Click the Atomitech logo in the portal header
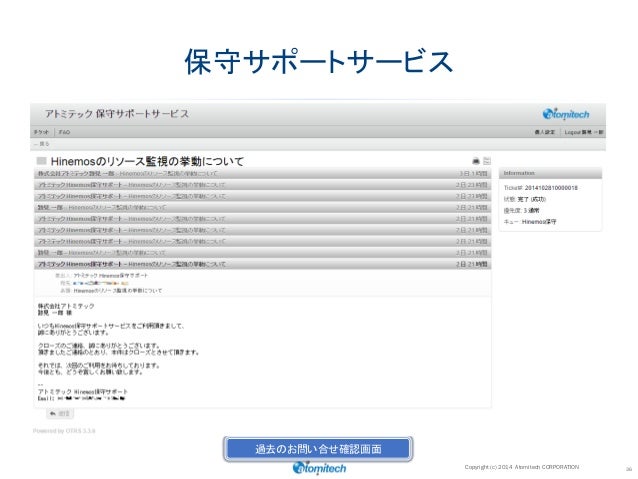 point(566,114)
